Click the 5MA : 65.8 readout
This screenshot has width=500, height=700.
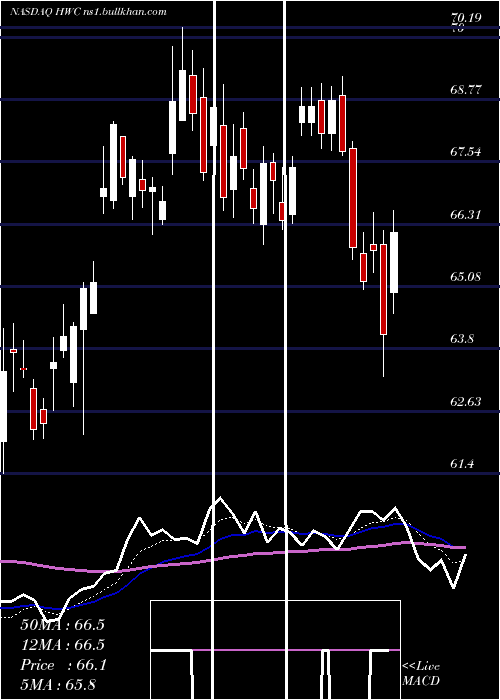pos(58,685)
